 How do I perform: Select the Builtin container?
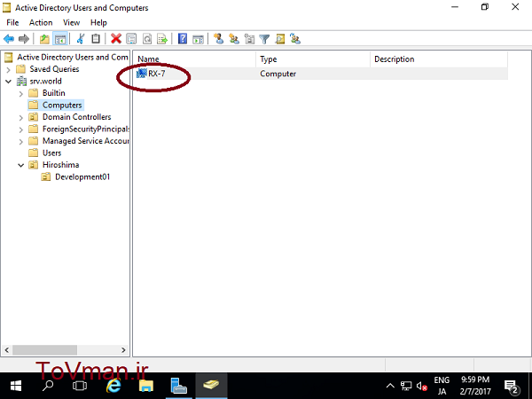47,93
